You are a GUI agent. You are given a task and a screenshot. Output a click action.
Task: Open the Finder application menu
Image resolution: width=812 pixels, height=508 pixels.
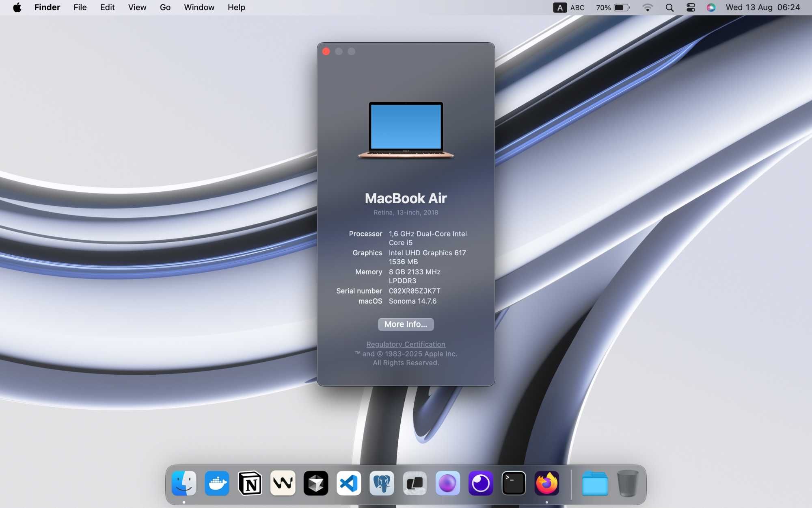pyautogui.click(x=47, y=7)
